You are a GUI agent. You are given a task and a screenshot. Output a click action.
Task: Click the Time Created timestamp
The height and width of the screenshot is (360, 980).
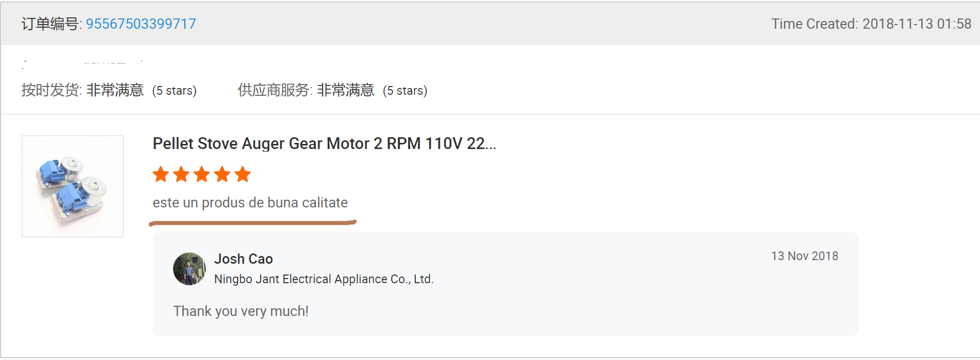[x=871, y=24]
